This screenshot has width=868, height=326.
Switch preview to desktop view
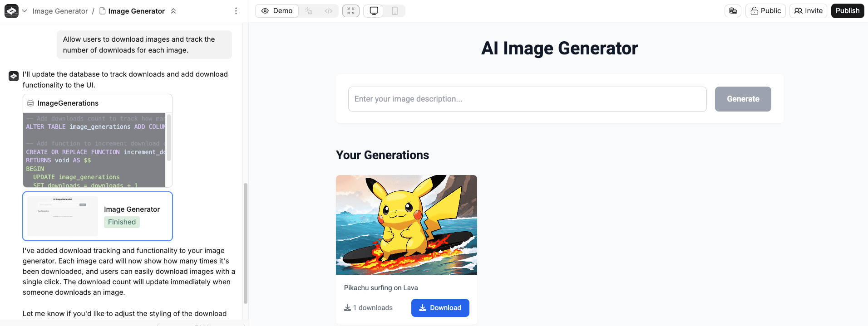[x=374, y=11]
